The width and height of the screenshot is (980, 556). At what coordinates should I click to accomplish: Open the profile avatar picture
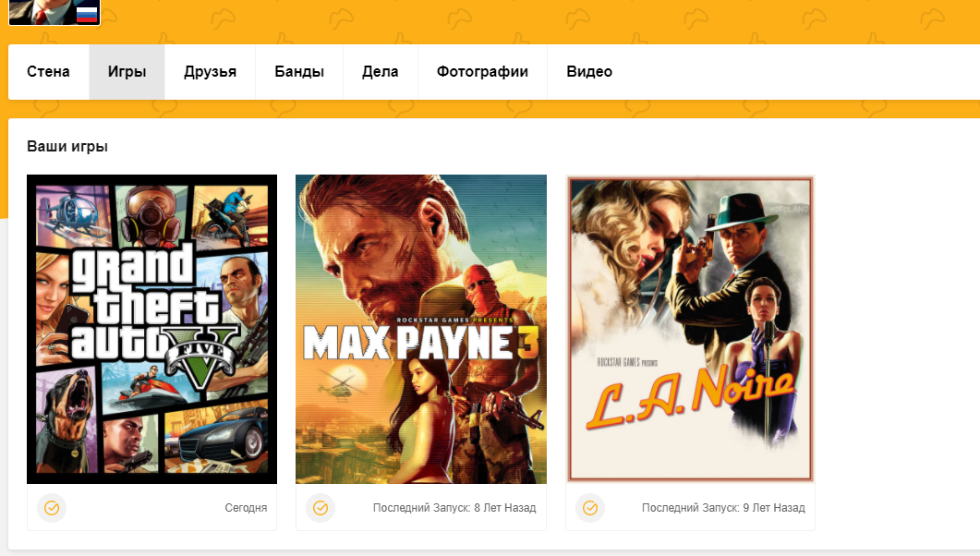coord(42,11)
